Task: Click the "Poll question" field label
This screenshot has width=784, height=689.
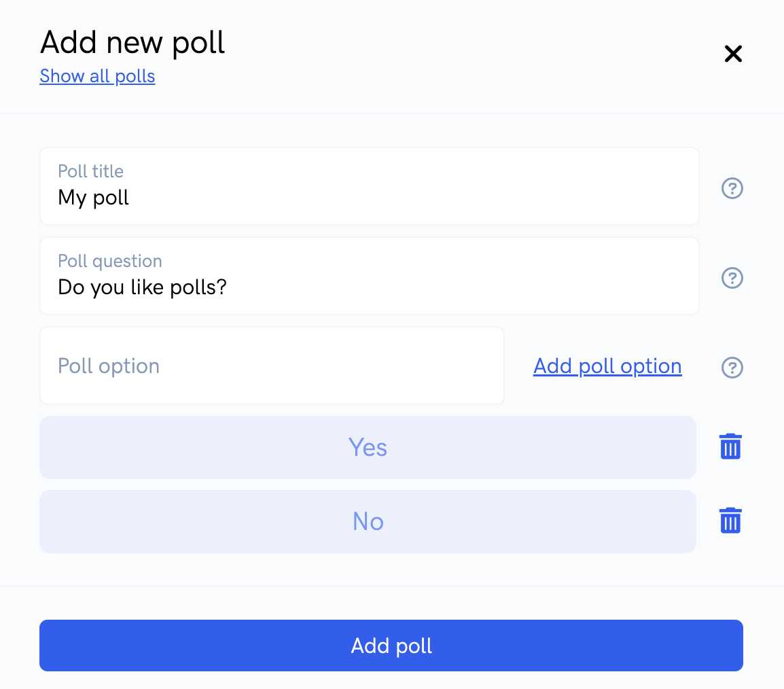Action: pyautogui.click(x=110, y=261)
